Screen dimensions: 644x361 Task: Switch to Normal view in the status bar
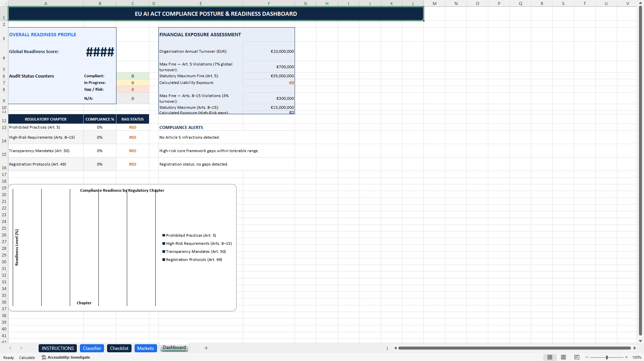pyautogui.click(x=550, y=357)
